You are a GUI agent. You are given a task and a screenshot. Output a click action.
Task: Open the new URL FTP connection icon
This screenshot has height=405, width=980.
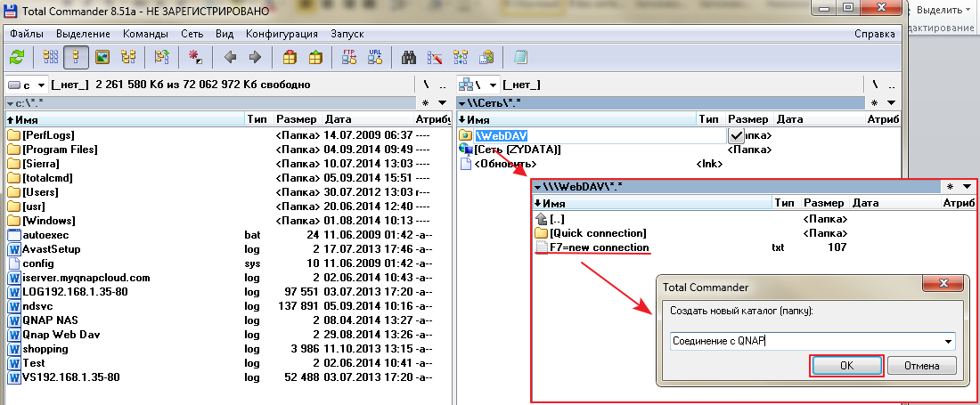pos(375,57)
